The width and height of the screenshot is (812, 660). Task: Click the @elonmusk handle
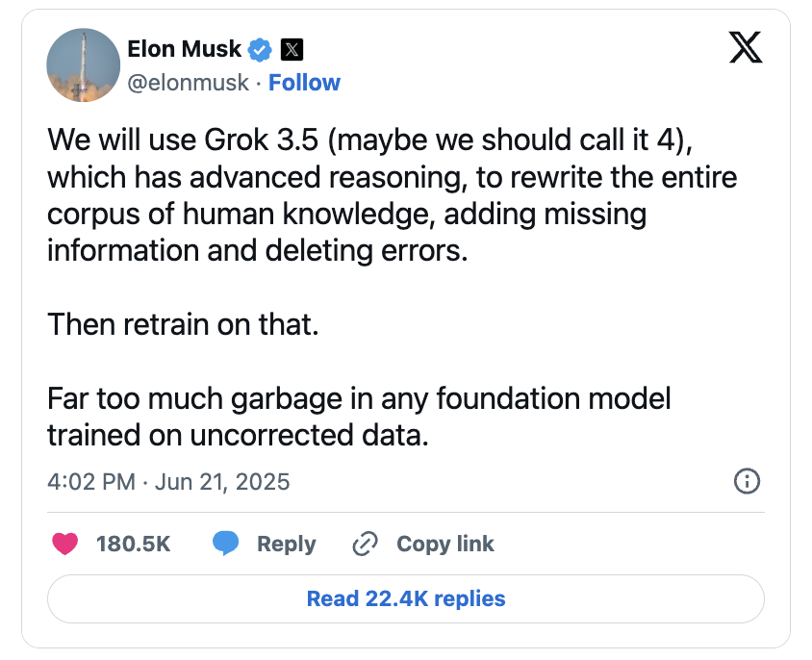(x=188, y=83)
